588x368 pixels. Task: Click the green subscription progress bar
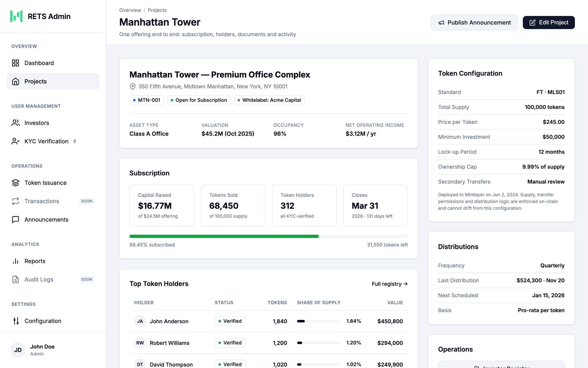(269, 236)
